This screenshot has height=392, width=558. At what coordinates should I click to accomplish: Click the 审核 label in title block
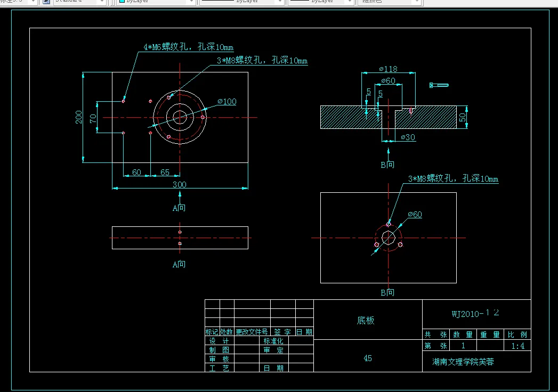(219, 359)
